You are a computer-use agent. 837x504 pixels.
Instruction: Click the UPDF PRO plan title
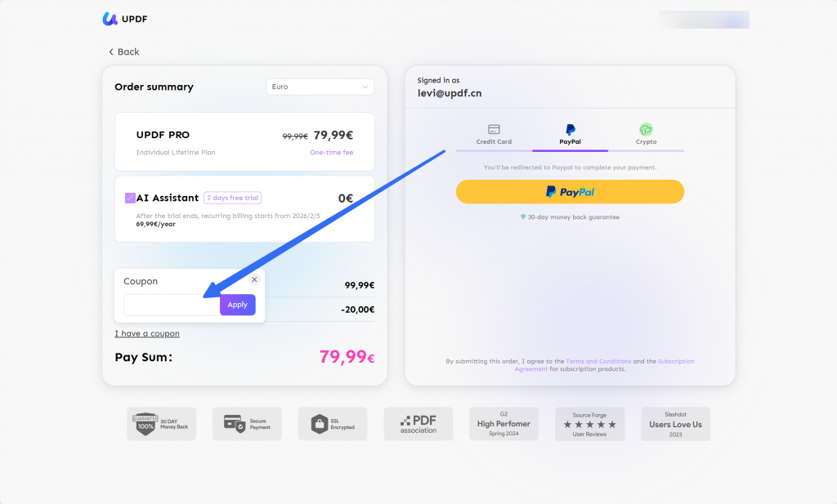pyautogui.click(x=163, y=135)
